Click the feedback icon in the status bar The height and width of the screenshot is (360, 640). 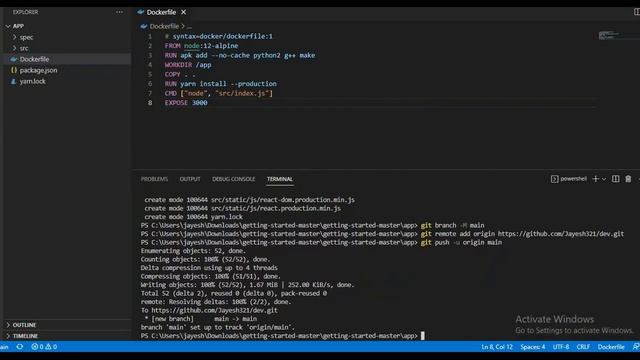point(636,347)
